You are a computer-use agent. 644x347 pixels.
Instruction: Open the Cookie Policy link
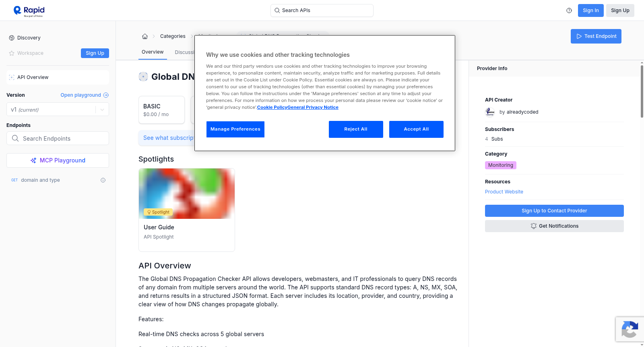pyautogui.click(x=272, y=107)
